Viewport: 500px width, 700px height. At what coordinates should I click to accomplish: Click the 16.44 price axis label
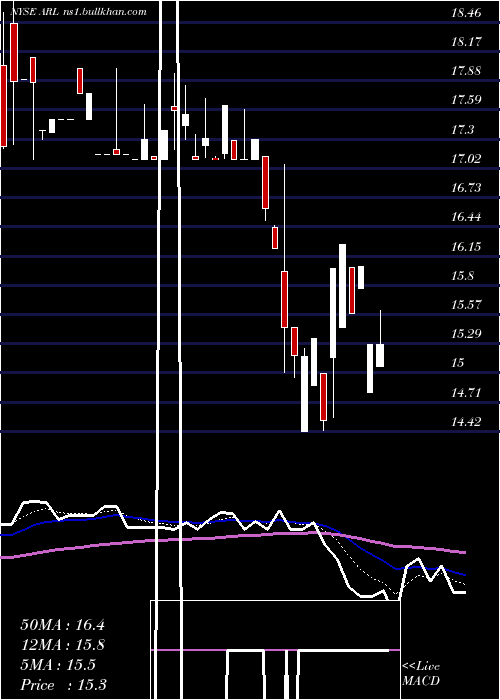[x=466, y=217]
